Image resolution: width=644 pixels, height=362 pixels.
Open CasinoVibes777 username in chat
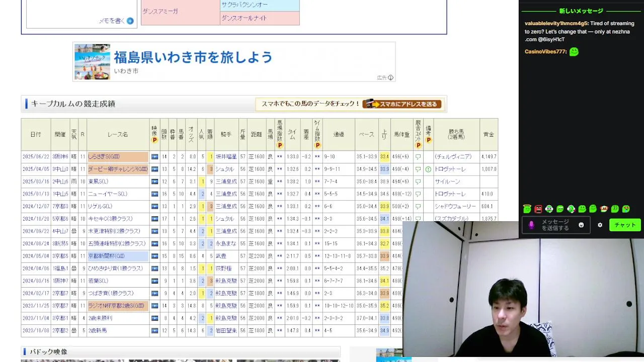[x=545, y=51]
